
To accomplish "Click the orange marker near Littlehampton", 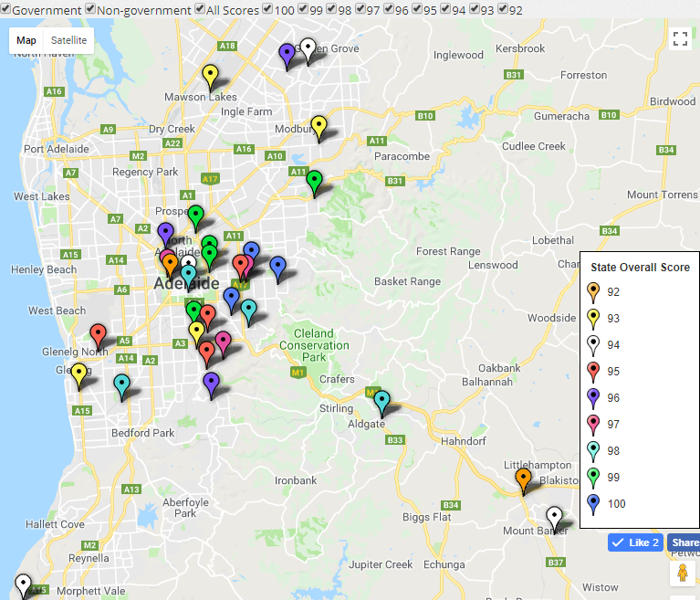I will [x=523, y=479].
